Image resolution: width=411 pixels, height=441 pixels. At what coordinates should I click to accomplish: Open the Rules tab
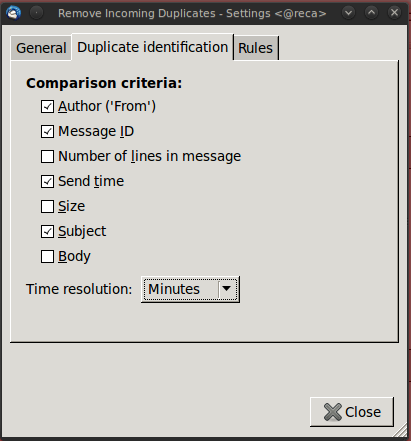[256, 48]
